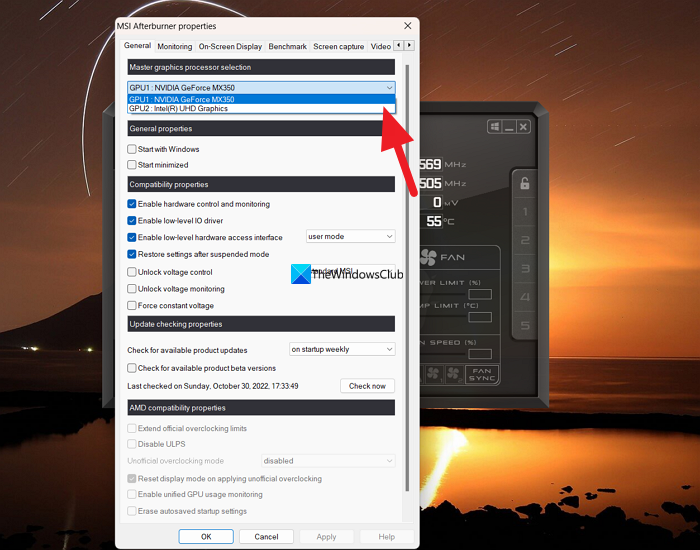Open the Screen capture tab

[x=338, y=46]
